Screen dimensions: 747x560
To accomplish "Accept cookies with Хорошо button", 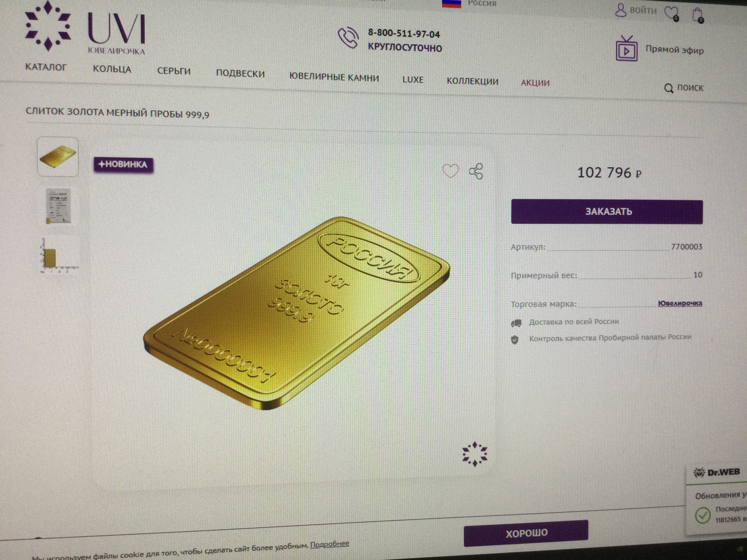I will [526, 533].
